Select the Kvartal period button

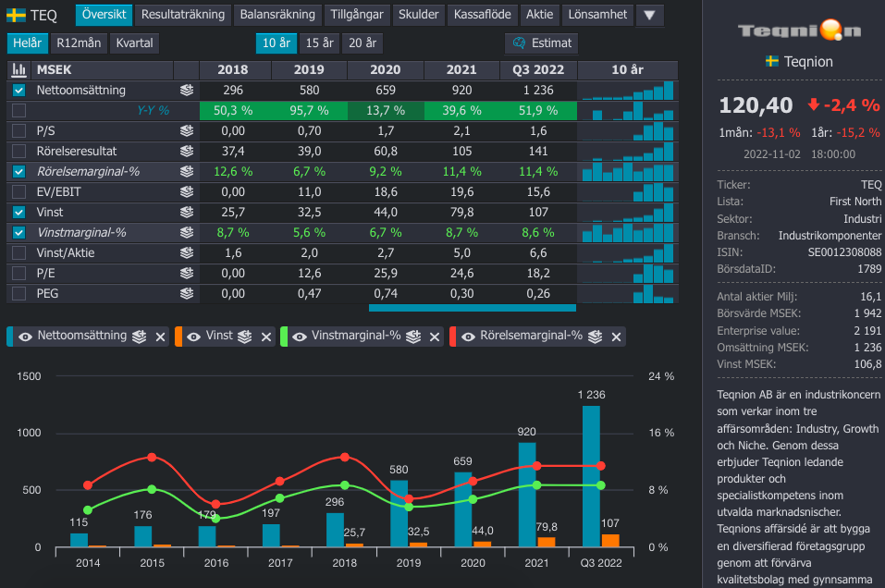coord(134,43)
